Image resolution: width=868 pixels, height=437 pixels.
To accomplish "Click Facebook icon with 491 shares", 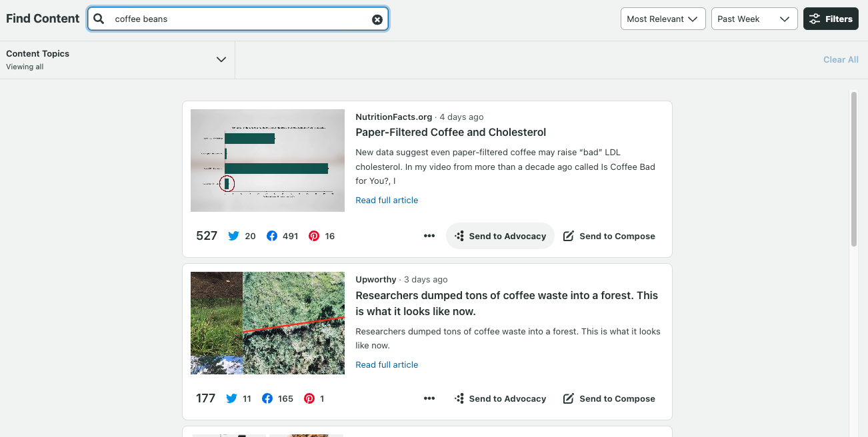I will pos(272,236).
